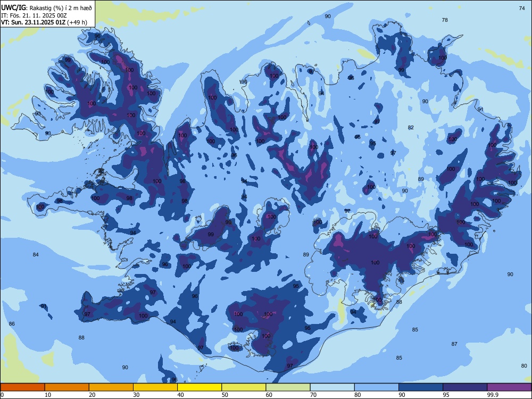Select the 'IT: Fös. 21. 11. 2025 00Z' line
532x399 pixels.
(34, 15)
